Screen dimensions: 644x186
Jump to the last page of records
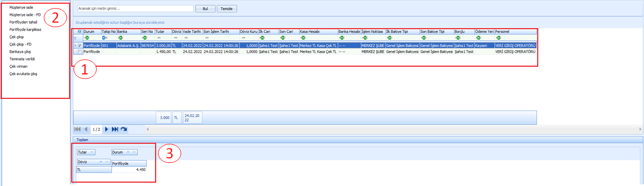tap(115, 129)
